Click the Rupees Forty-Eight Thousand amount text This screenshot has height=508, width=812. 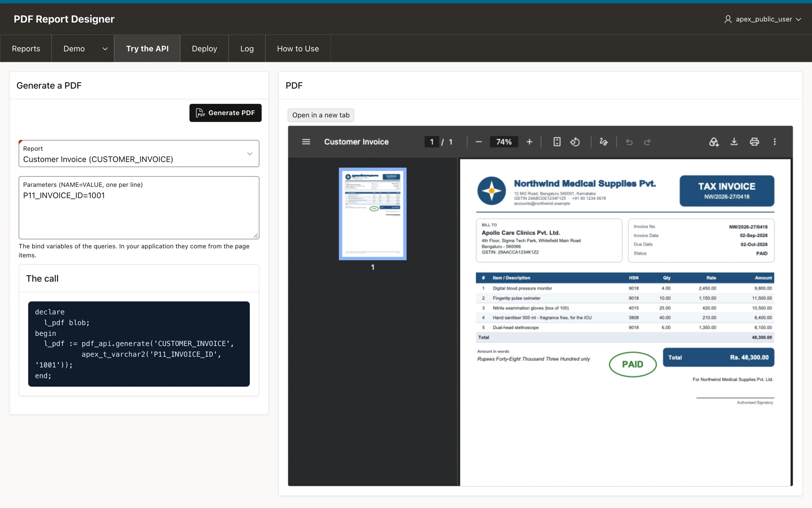click(534, 359)
